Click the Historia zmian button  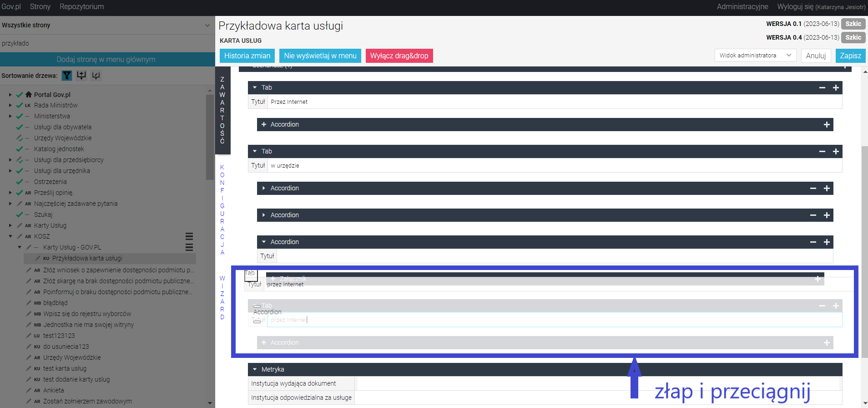point(247,56)
